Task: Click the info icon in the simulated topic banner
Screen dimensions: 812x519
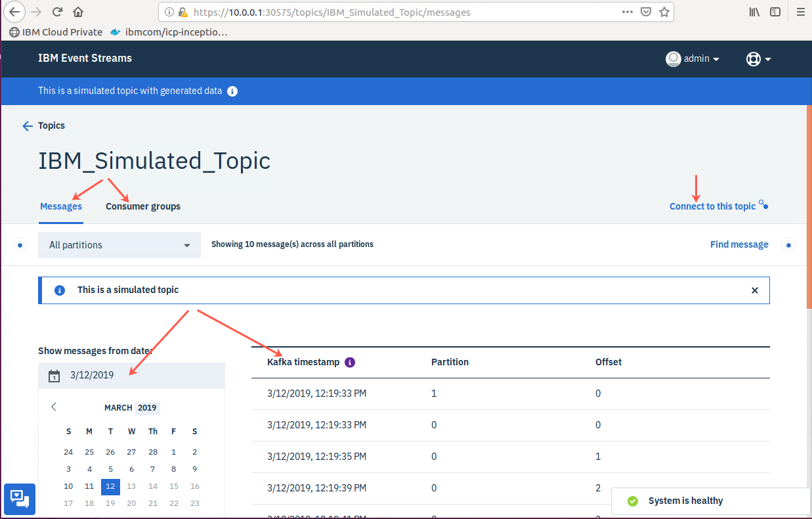Action: pos(232,91)
